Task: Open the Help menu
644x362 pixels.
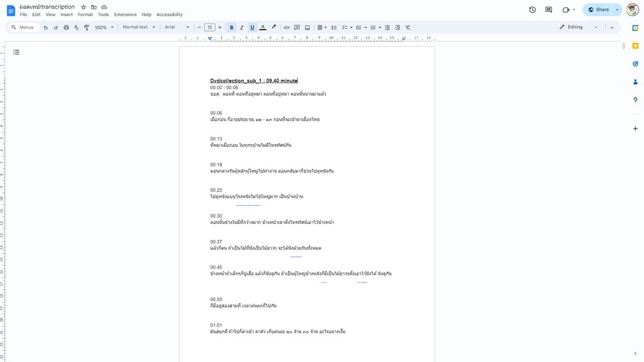Action: click(146, 14)
